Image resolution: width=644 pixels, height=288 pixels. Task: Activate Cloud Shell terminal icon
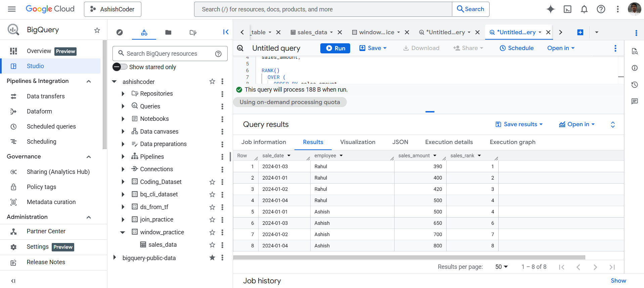coord(567,9)
